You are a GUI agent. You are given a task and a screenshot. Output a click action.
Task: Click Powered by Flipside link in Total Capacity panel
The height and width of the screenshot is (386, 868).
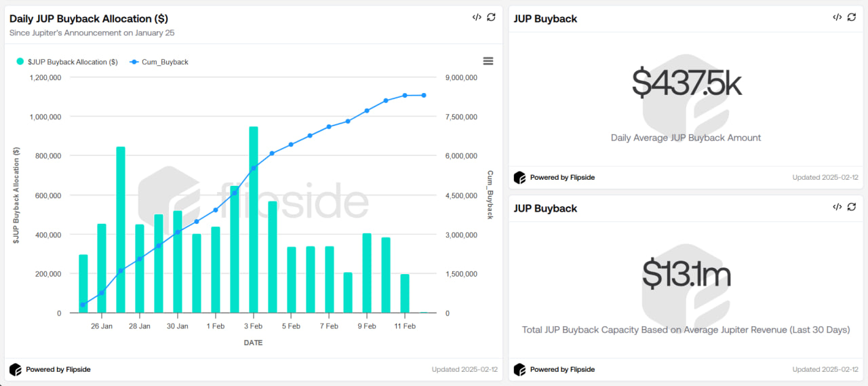point(562,370)
